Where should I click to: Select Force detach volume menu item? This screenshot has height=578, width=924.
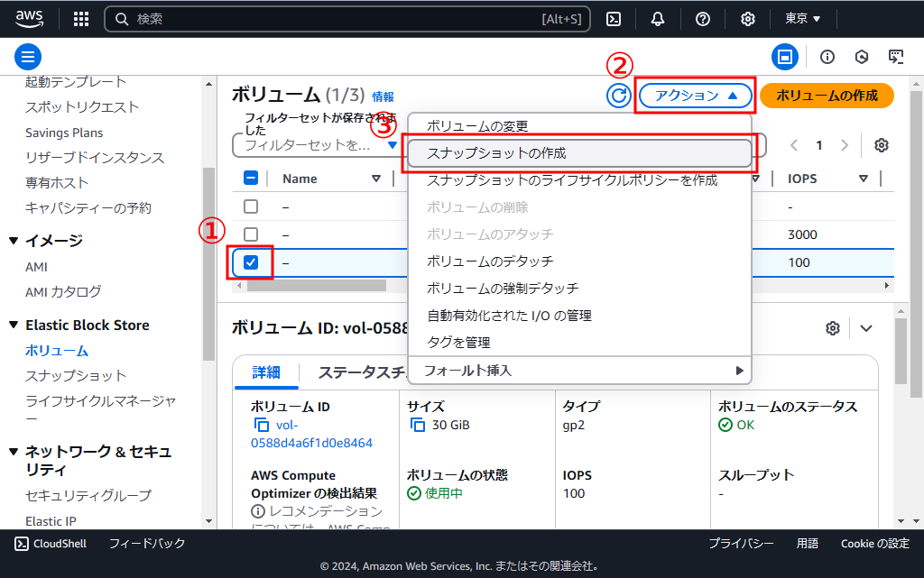click(x=580, y=289)
